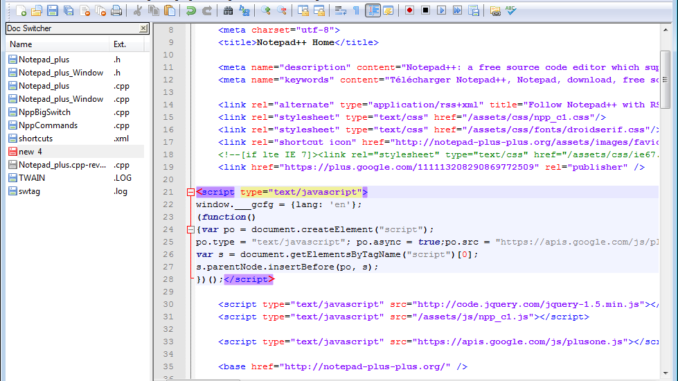Click line number 9 in the margin
This screenshot has width=678, height=381.
[x=171, y=42]
